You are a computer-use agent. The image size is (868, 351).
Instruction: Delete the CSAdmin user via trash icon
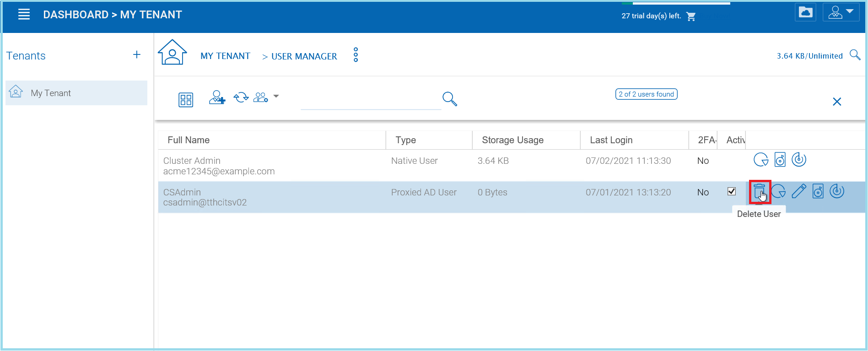(760, 191)
